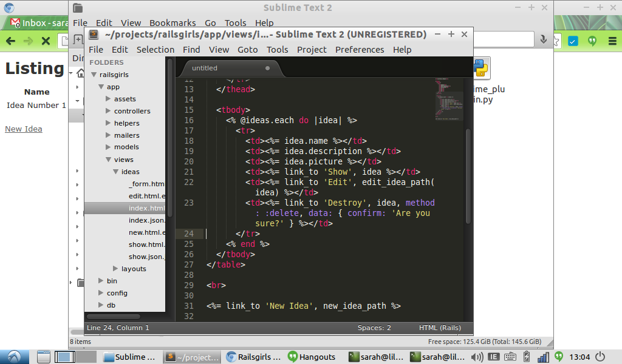
Task: Switch to first sarah@lil terminal taskbar button
Action: [376, 357]
